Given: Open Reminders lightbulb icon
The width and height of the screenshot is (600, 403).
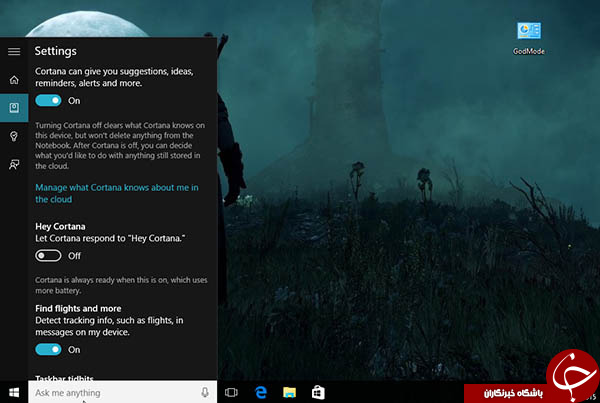Looking at the screenshot, I should tap(14, 136).
